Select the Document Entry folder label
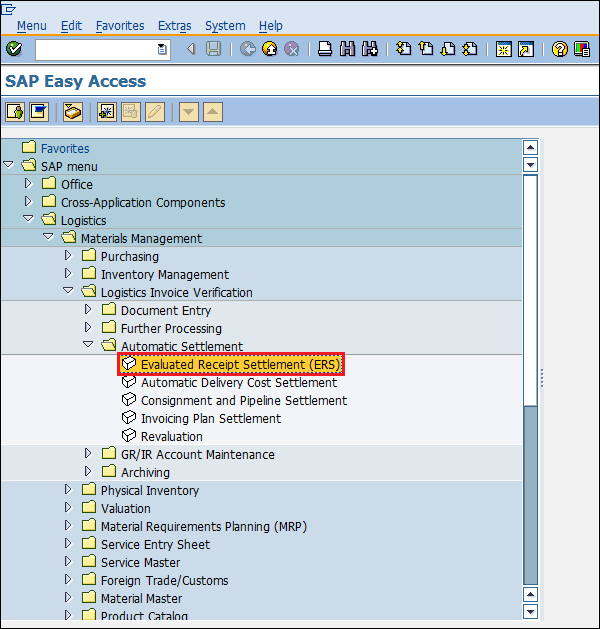 (x=166, y=311)
